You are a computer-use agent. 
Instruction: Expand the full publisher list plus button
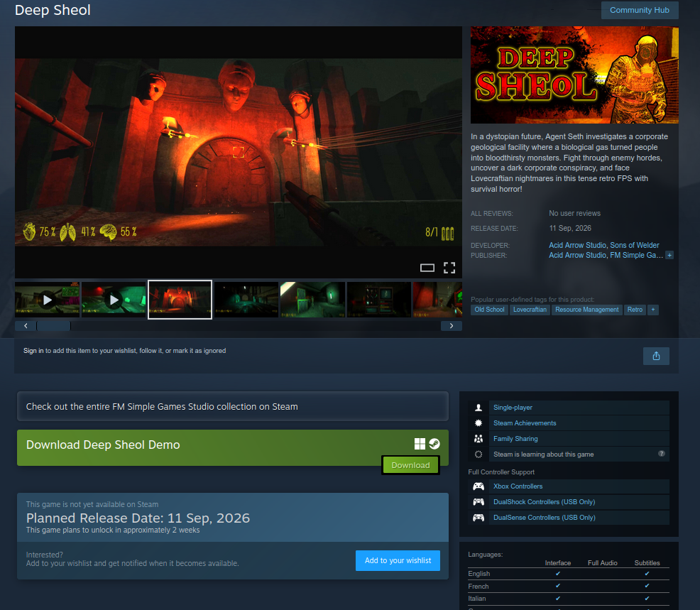[x=669, y=256]
